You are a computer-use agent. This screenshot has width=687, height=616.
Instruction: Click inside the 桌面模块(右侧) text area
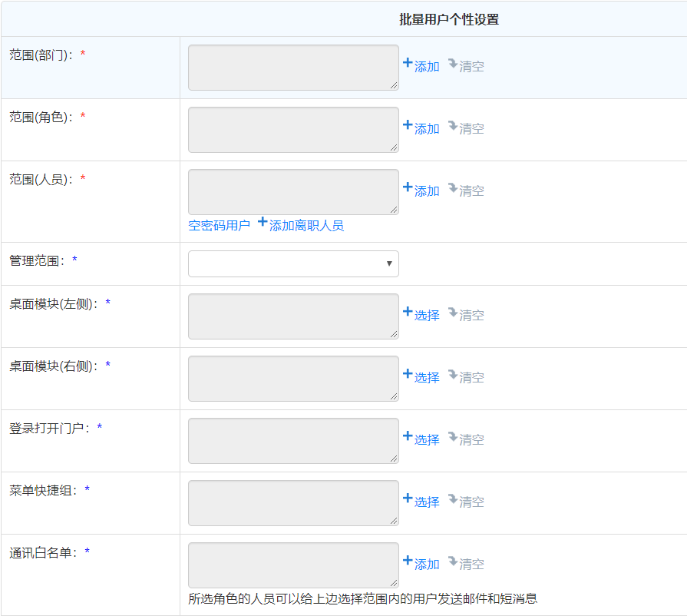pos(293,379)
